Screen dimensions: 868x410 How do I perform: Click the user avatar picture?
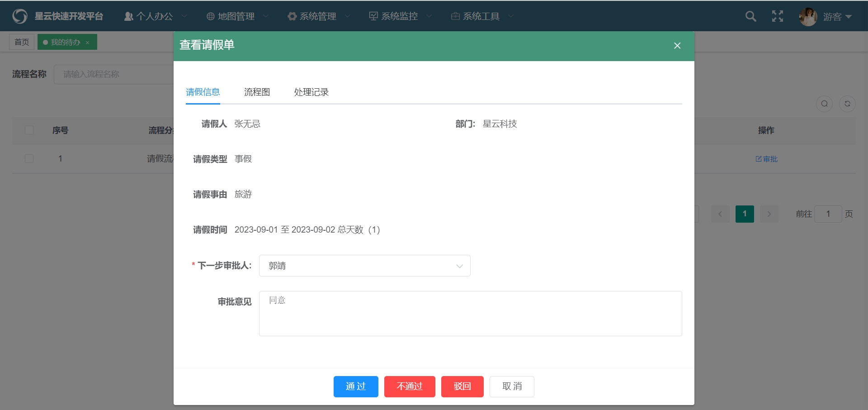click(808, 17)
